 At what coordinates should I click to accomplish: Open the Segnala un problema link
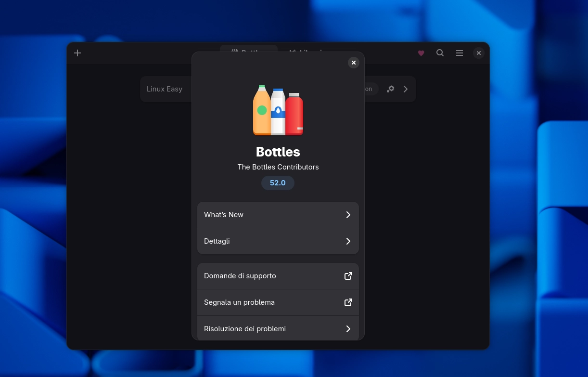(x=239, y=302)
